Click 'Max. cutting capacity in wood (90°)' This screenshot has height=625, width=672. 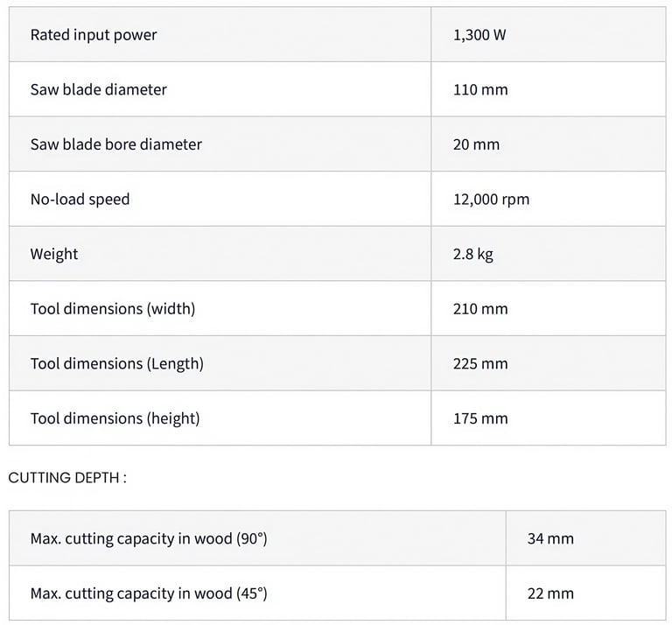(x=149, y=538)
